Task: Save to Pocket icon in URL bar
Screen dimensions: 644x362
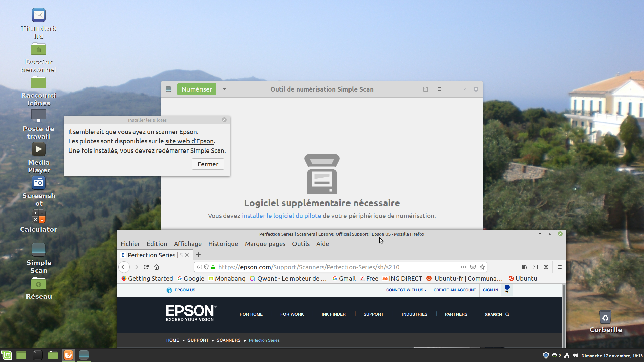Action: [x=473, y=267]
